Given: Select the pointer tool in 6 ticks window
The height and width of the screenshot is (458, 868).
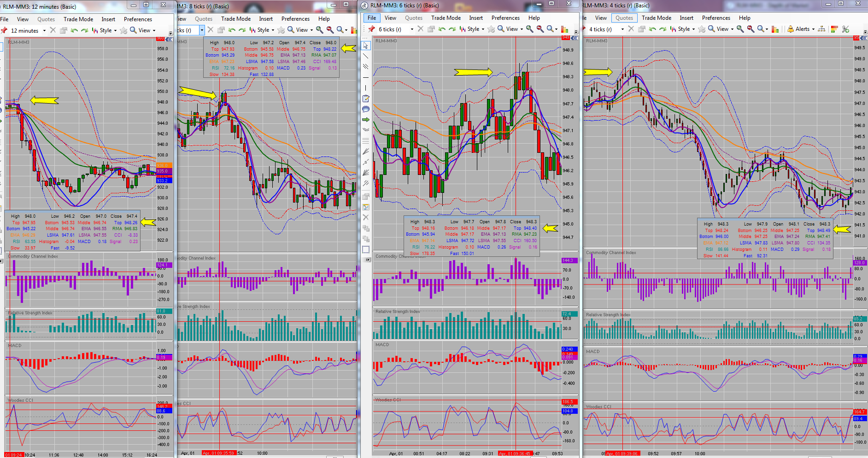Looking at the screenshot, I should (366, 46).
